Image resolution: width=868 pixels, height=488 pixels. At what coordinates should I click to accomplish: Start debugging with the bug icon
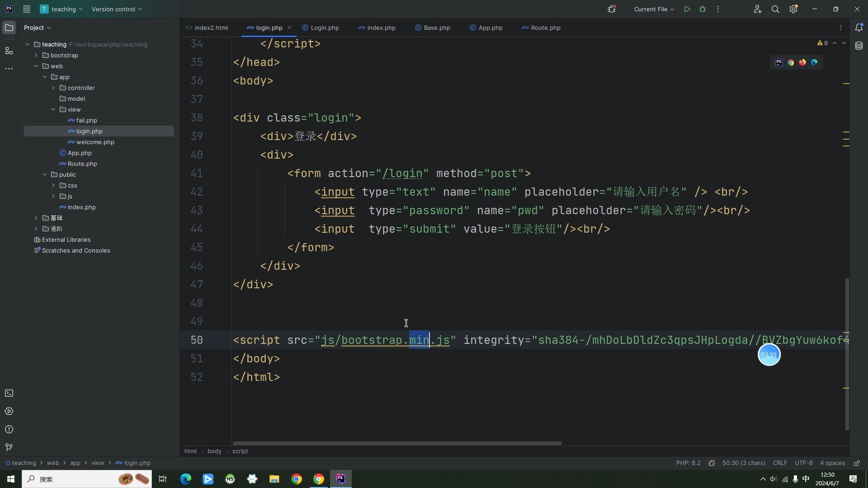[x=703, y=9]
